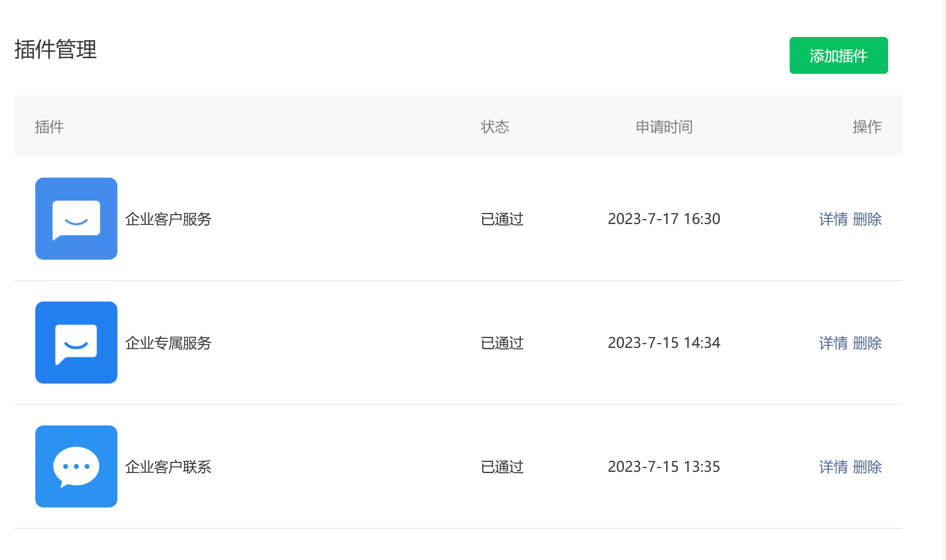Click 删除 for 企业客户服务
Image resolution: width=946 pixels, height=560 pixels.
coord(867,219)
